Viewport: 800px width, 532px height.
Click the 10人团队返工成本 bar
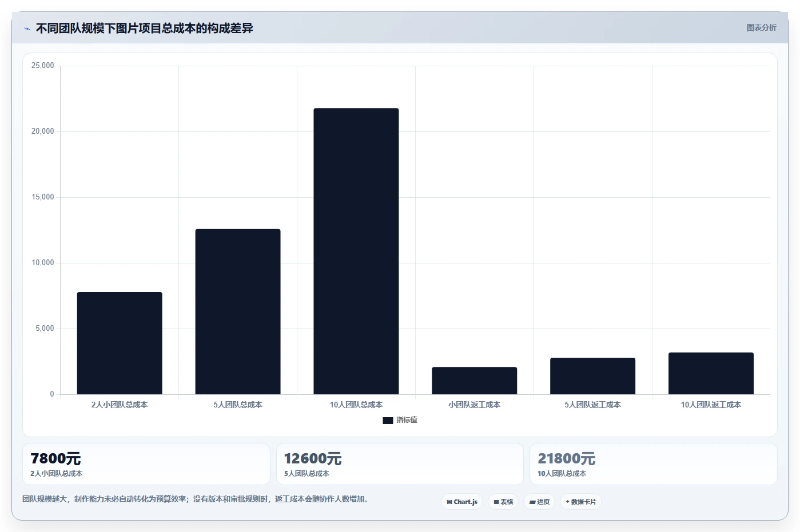[711, 373]
